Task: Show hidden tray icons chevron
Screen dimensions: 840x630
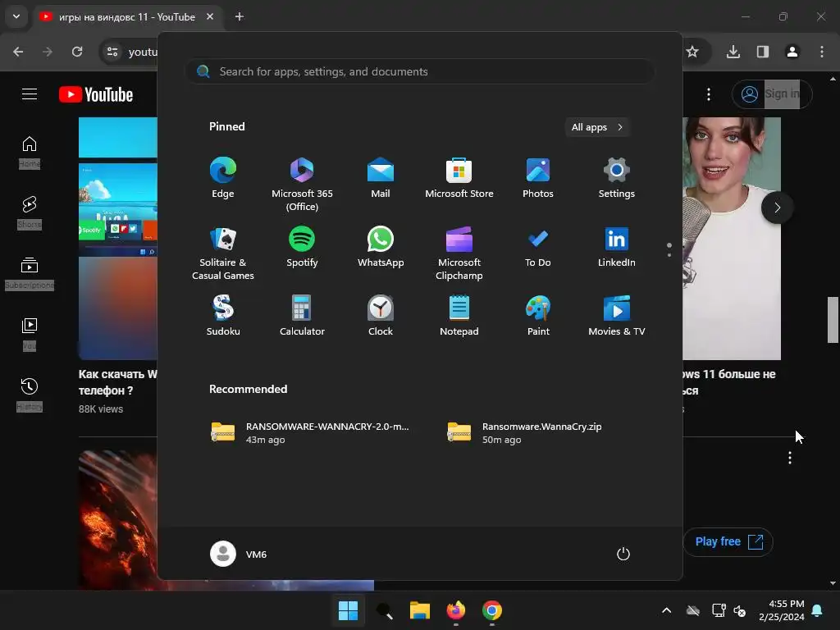Action: coord(666,610)
